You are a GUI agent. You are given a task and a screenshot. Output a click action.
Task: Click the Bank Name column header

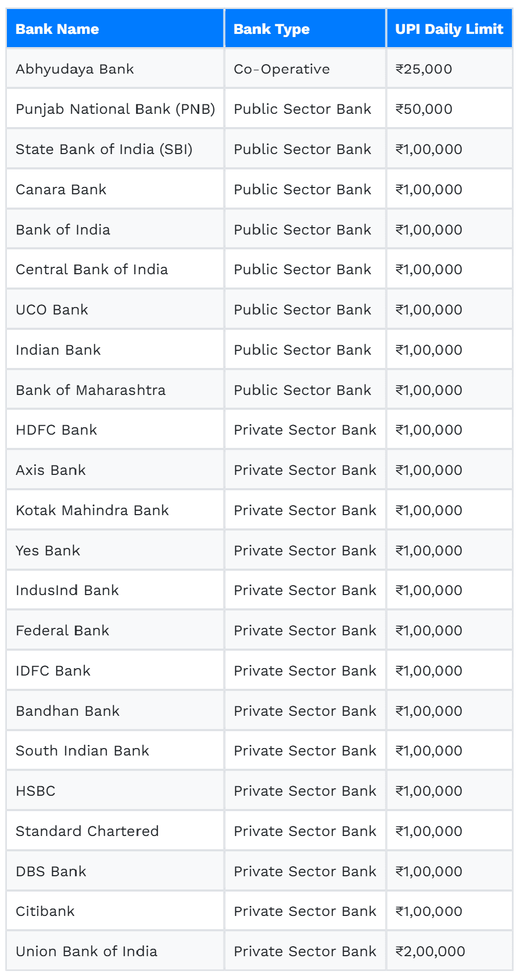pos(115,29)
